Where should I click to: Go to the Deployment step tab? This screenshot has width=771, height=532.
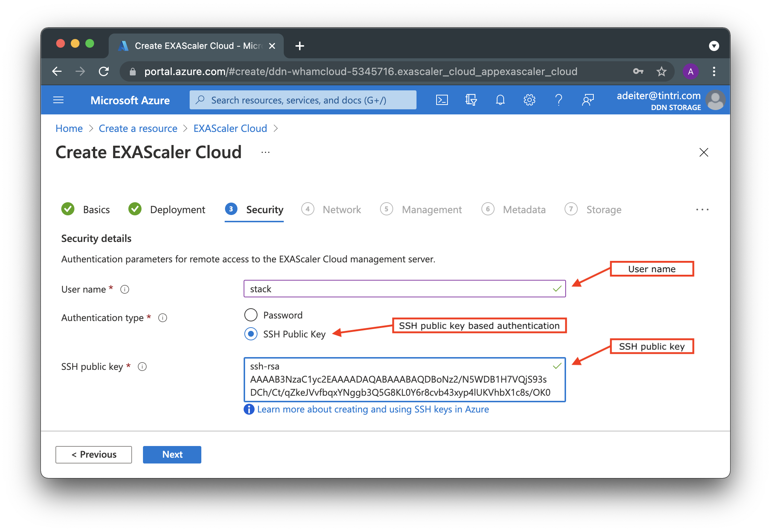pyautogui.click(x=177, y=210)
